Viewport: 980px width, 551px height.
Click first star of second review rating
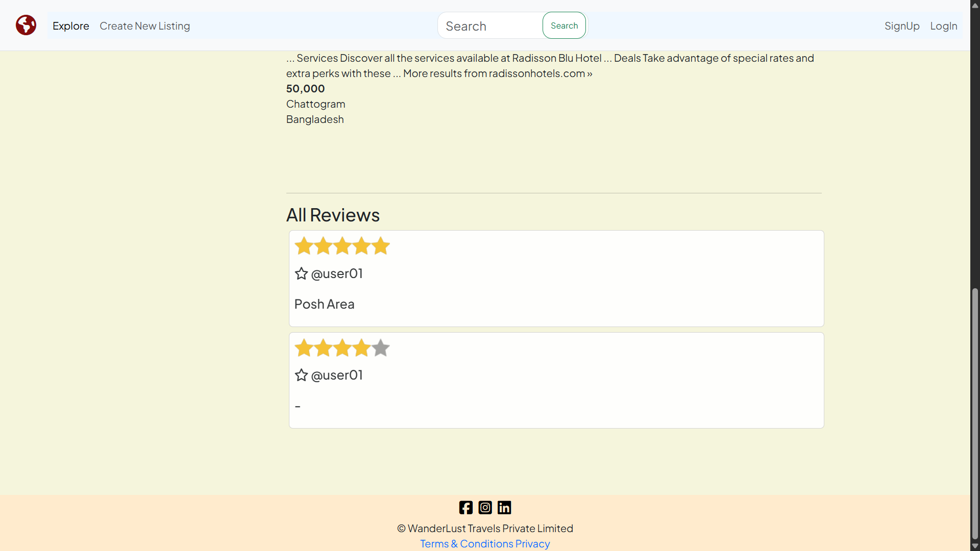(x=304, y=348)
